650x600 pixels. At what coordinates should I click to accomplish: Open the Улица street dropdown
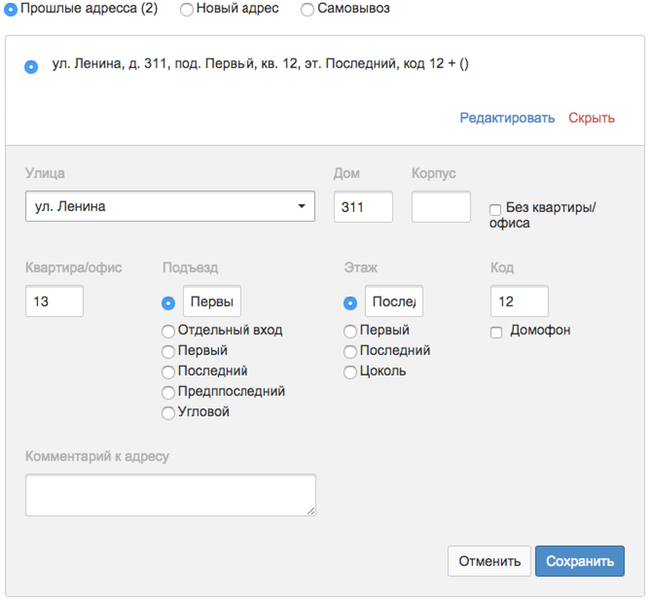[x=170, y=206]
